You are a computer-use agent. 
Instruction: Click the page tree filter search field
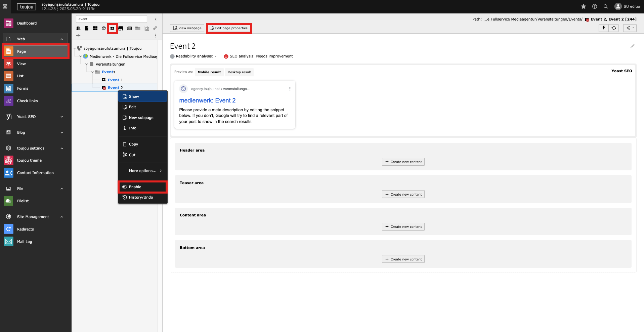pyautogui.click(x=111, y=19)
